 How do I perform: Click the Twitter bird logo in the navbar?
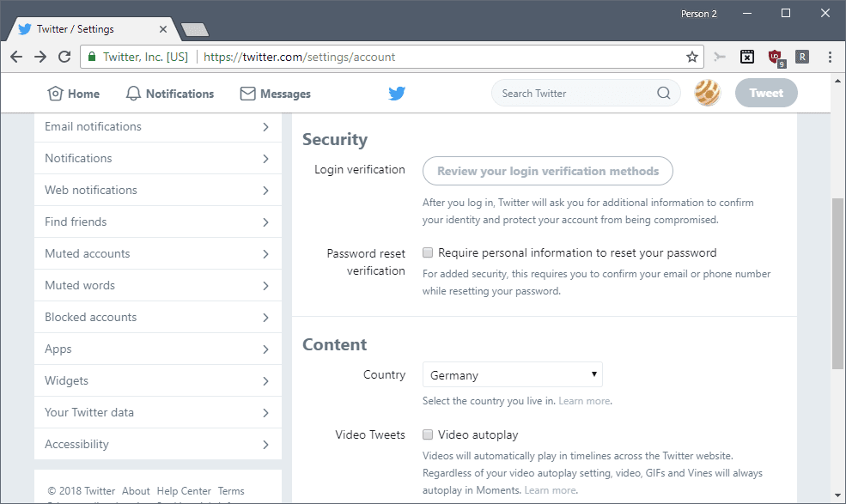[x=397, y=94]
